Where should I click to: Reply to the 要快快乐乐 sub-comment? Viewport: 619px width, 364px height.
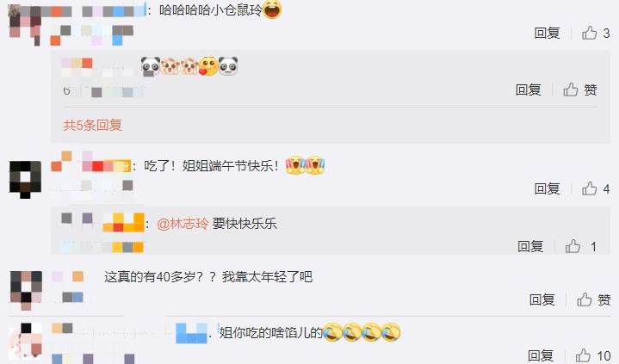[530, 246]
